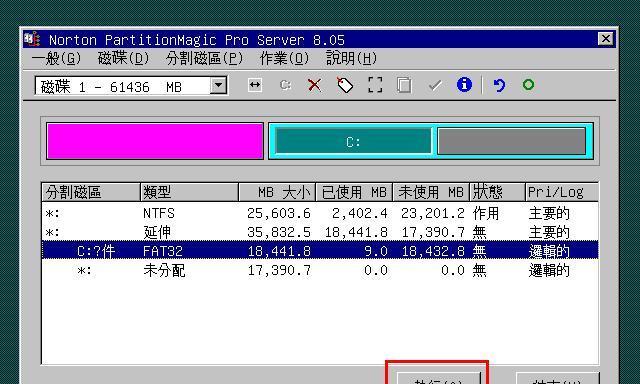Click the green circle apply icon

pyautogui.click(x=529, y=84)
